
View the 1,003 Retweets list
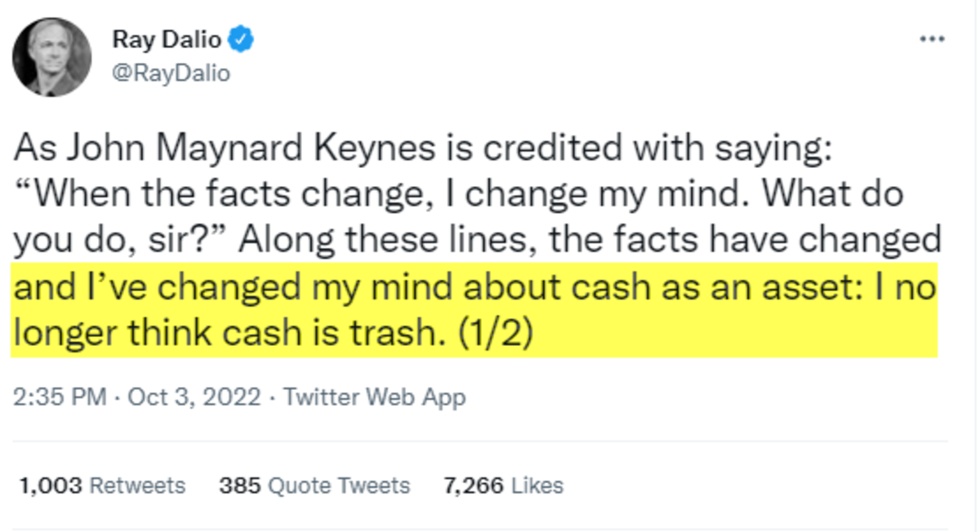coord(101,485)
